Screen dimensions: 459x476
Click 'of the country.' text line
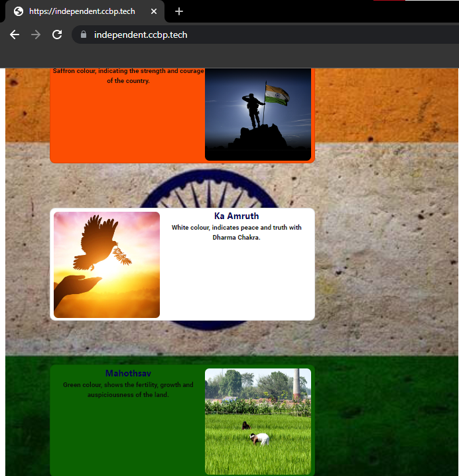coord(128,81)
